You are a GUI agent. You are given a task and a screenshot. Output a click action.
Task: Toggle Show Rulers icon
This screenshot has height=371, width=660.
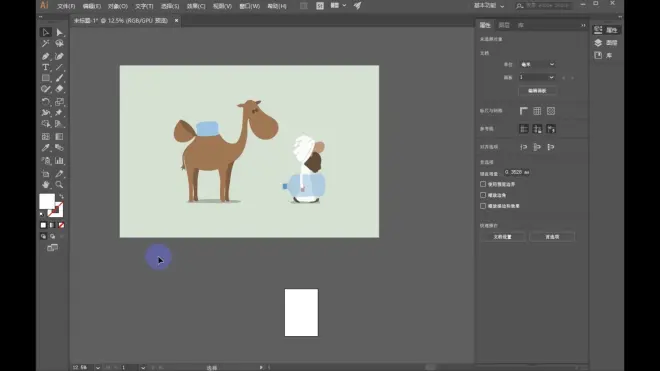click(524, 111)
